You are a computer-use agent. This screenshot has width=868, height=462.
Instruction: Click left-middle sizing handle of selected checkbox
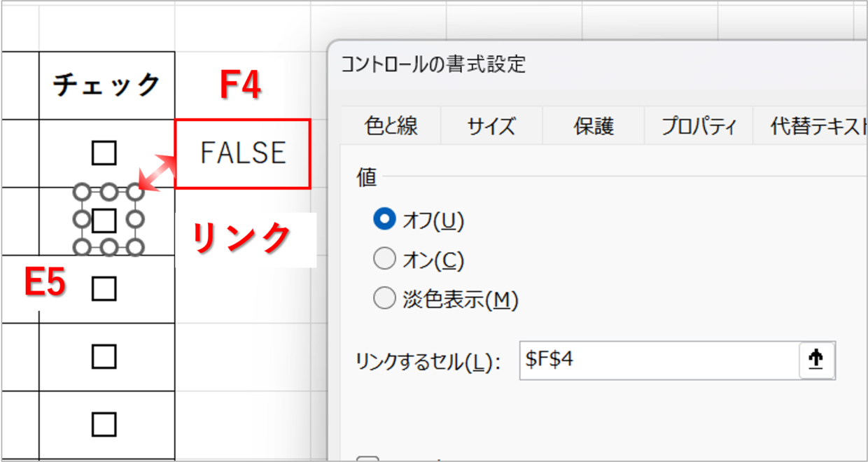click(82, 220)
